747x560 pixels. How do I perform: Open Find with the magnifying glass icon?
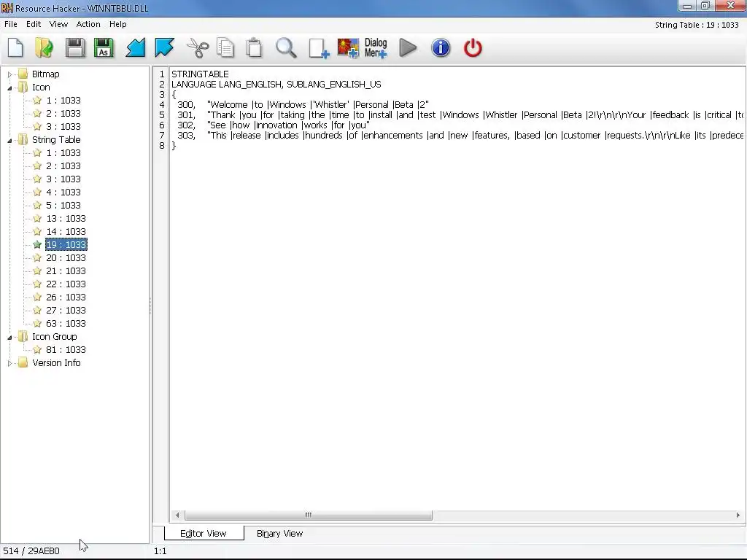(x=286, y=48)
